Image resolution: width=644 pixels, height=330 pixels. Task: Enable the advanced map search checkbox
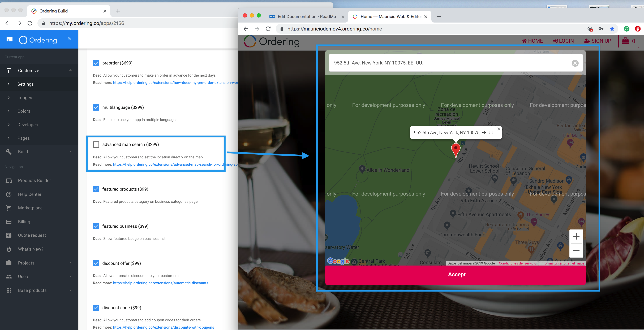coord(96,144)
